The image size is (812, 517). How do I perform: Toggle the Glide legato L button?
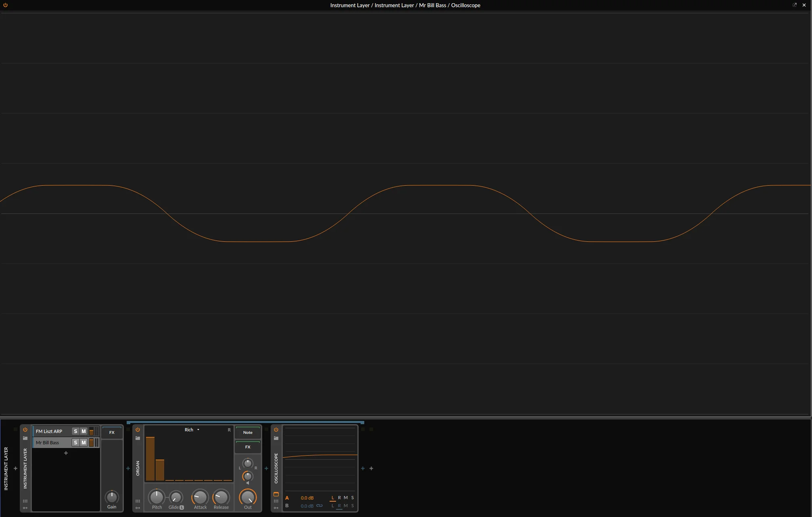(x=182, y=508)
